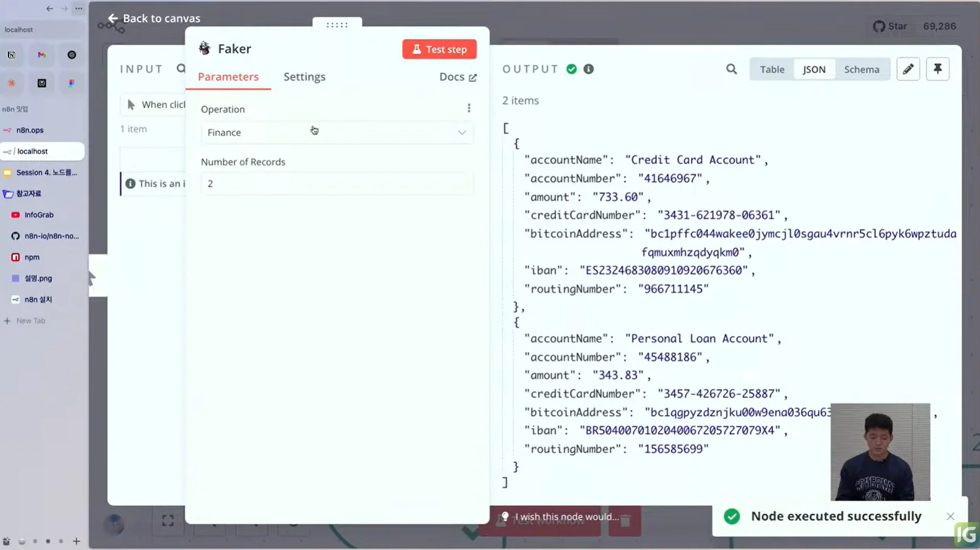Open Operation options three-dot menu
This screenshot has width=980, height=550.
tap(468, 108)
